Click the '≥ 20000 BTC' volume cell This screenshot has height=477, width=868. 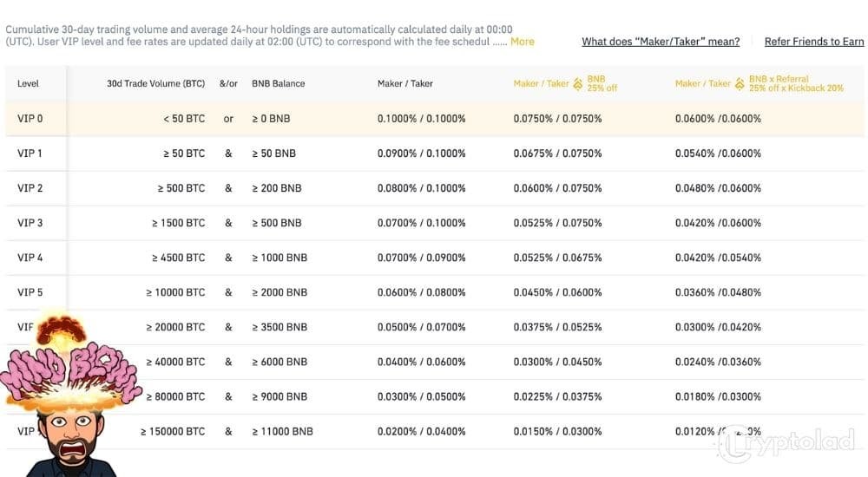tap(175, 327)
